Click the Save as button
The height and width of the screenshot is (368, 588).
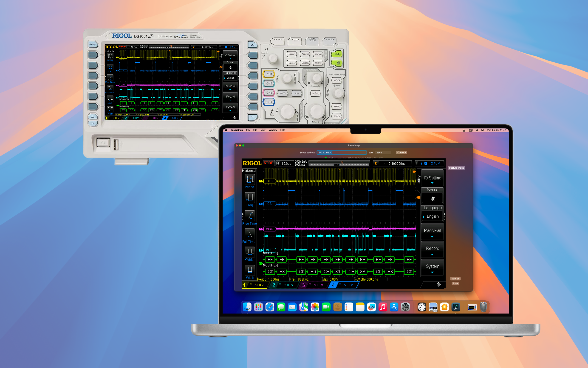[455, 279]
